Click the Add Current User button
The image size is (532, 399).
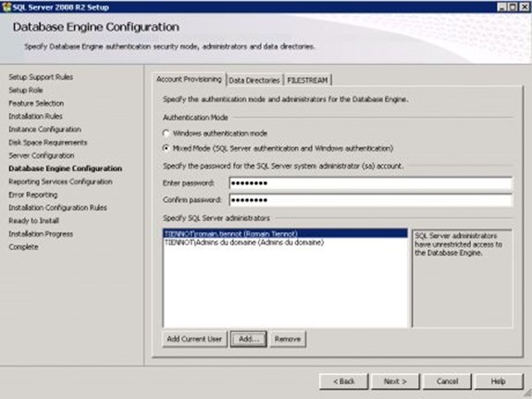coord(194,339)
